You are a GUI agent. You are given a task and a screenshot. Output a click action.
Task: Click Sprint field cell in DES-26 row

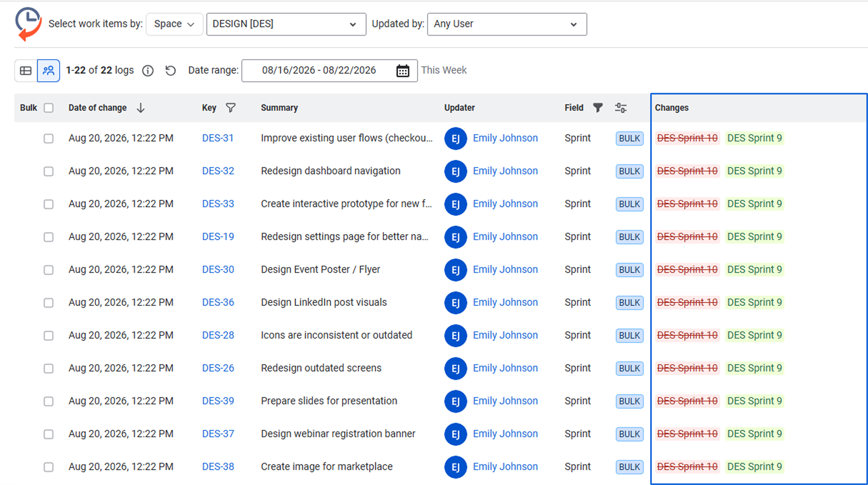click(578, 368)
